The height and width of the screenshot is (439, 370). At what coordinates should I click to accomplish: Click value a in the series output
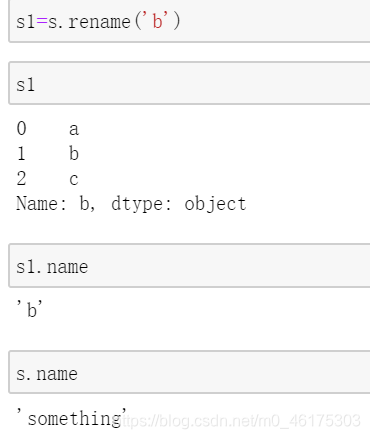[74, 129]
